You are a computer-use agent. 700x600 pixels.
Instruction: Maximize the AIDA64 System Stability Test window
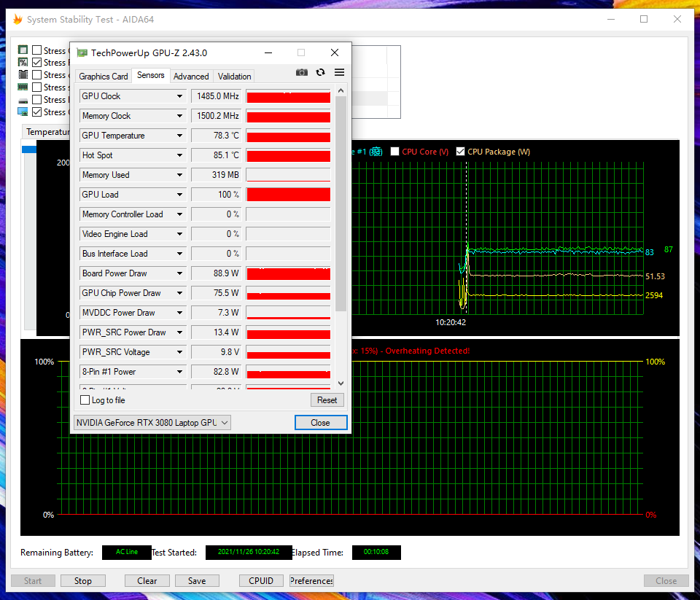(x=644, y=19)
